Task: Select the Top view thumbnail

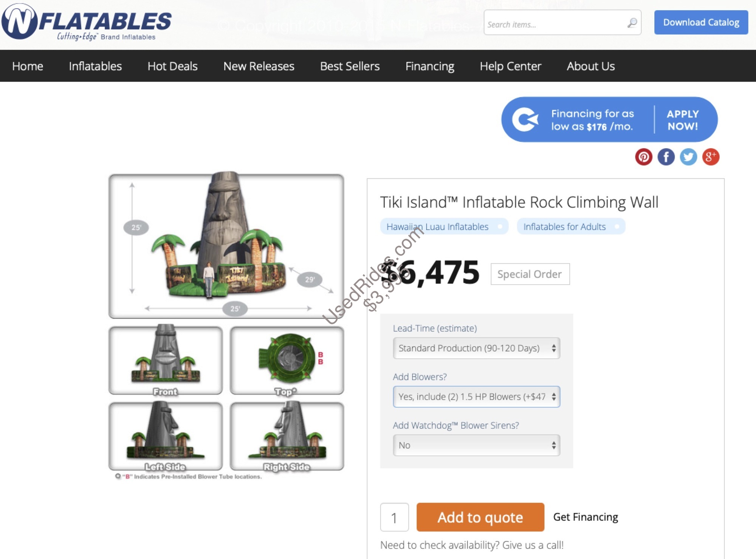Action: (x=287, y=360)
